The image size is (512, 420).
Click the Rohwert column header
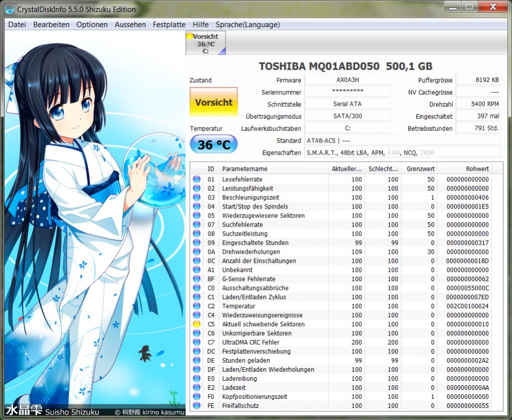[x=464, y=169]
